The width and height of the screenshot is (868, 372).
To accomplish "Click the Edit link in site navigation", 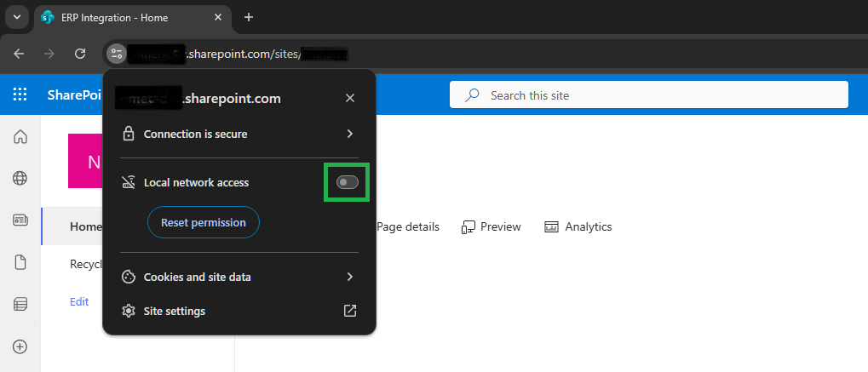I will (79, 301).
